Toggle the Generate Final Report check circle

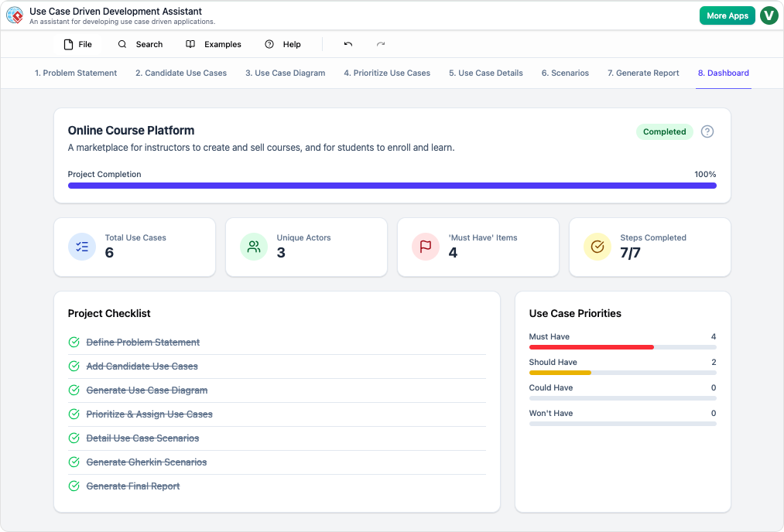click(x=74, y=486)
